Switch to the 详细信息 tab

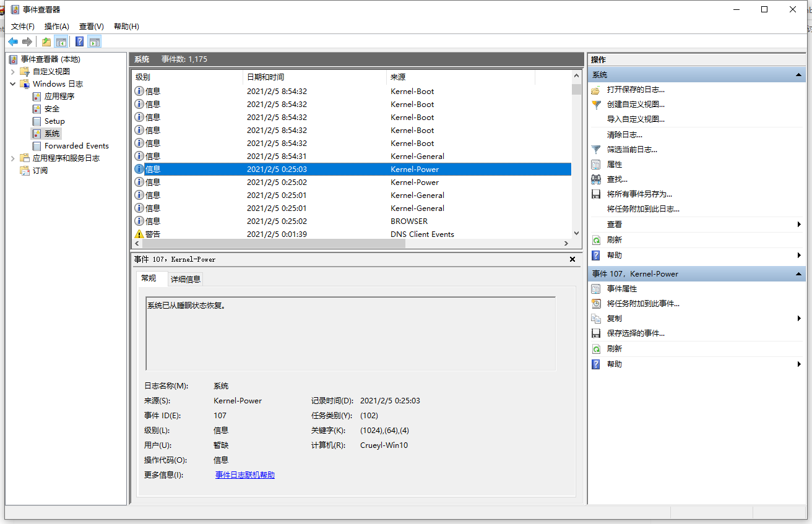coord(185,278)
